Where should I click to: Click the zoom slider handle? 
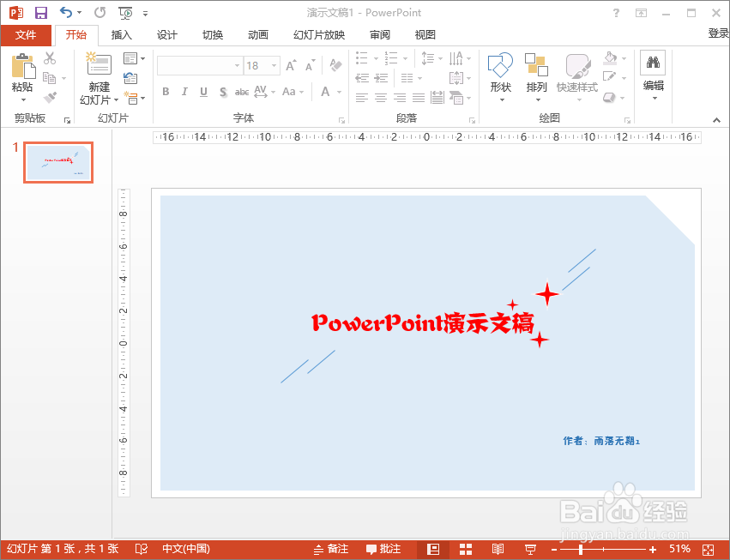[581, 550]
